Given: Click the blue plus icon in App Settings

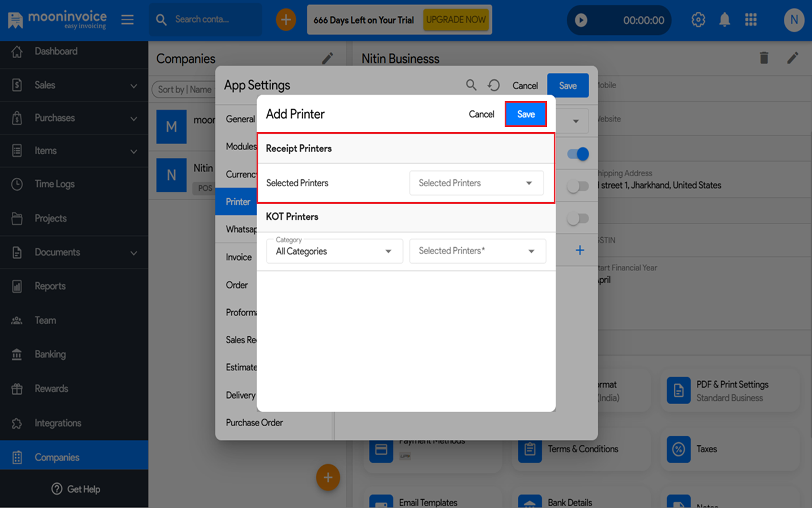Looking at the screenshot, I should pyautogui.click(x=580, y=250).
